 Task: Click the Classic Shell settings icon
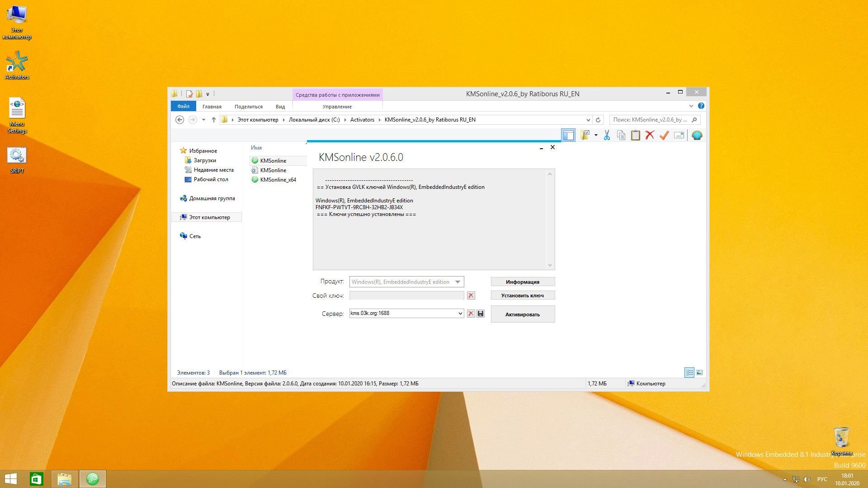[x=697, y=135]
